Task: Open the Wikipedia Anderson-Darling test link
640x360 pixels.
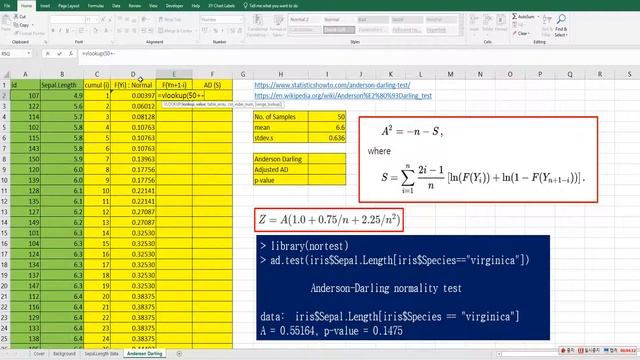Action: [343, 96]
